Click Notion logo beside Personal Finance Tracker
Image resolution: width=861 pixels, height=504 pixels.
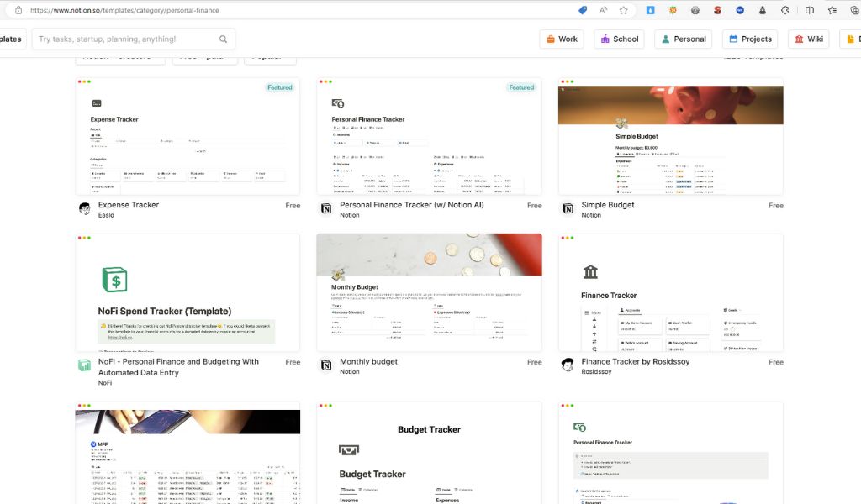click(326, 209)
